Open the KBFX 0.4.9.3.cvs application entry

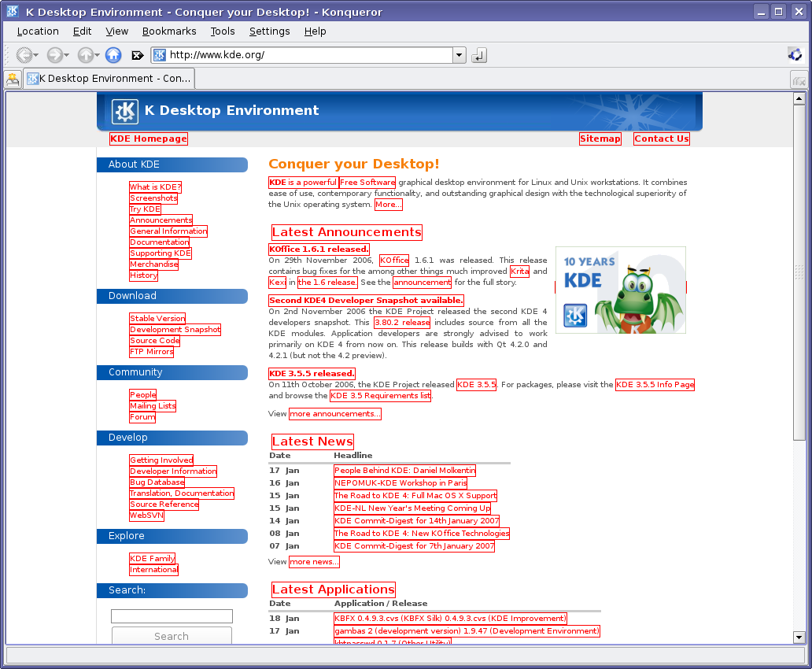pos(451,618)
